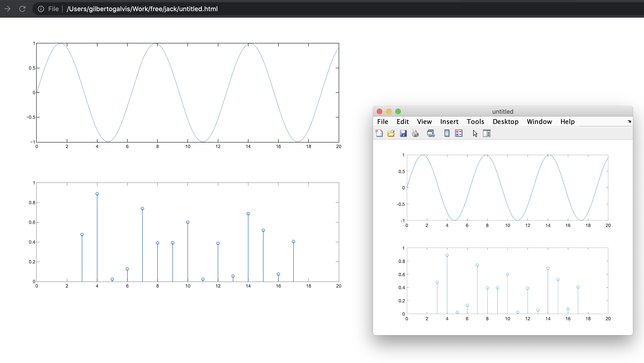Open the Insert menu
The image size is (644, 363).
[449, 122]
